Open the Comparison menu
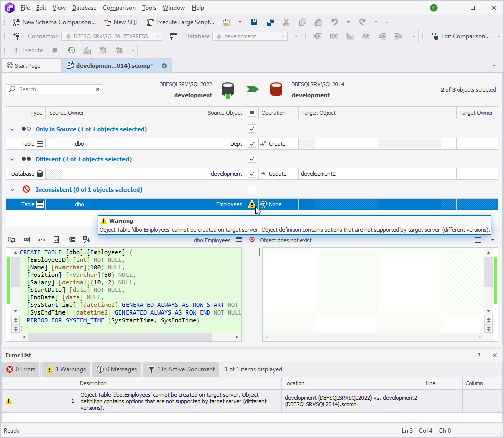This screenshot has width=504, height=438. pyautogui.click(x=119, y=8)
